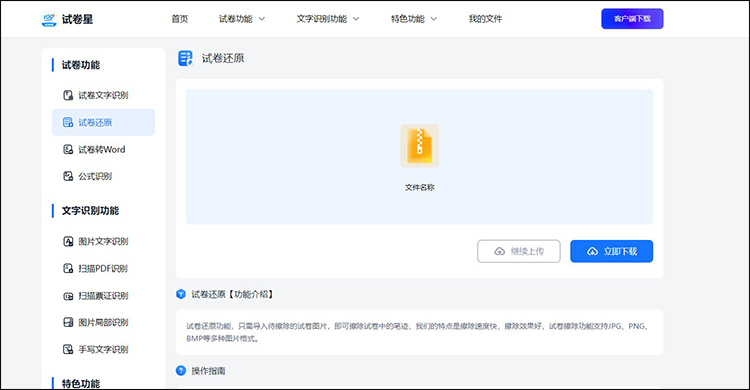Select 试卷还原 in the sidebar
750x390 pixels.
[103, 123]
